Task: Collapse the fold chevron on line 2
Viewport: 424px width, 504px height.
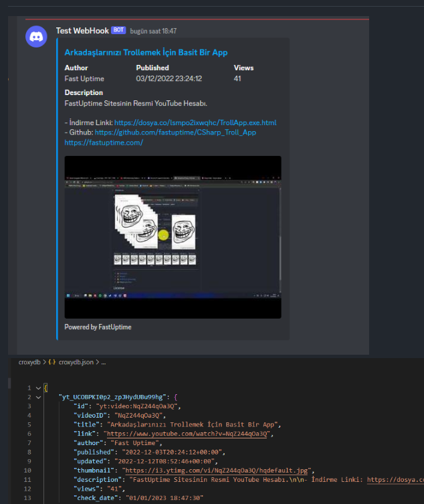Action: (38, 398)
